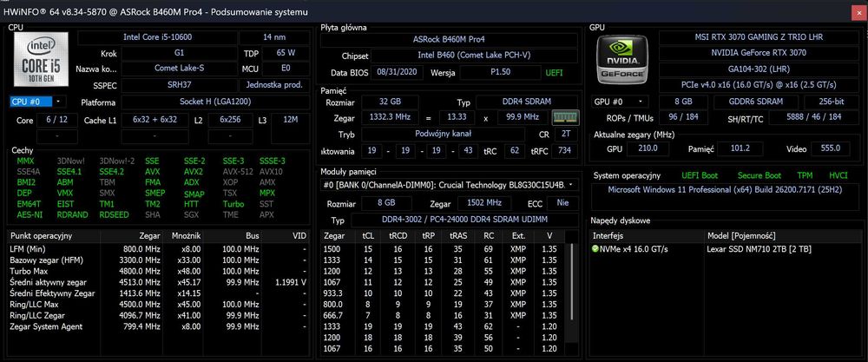Screen dimensions: 868x362
Task: Click the 'SRH37' SSPEC value
Action: [x=180, y=85]
